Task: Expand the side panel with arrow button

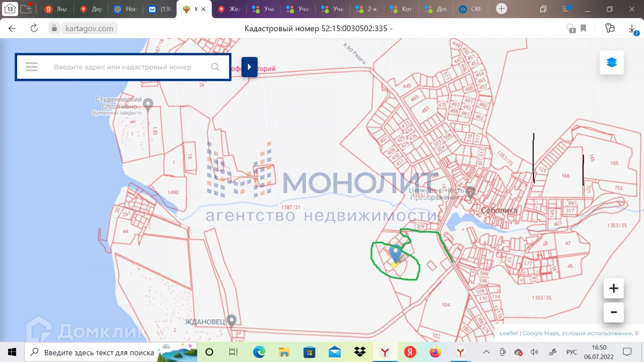Action: 250,67
